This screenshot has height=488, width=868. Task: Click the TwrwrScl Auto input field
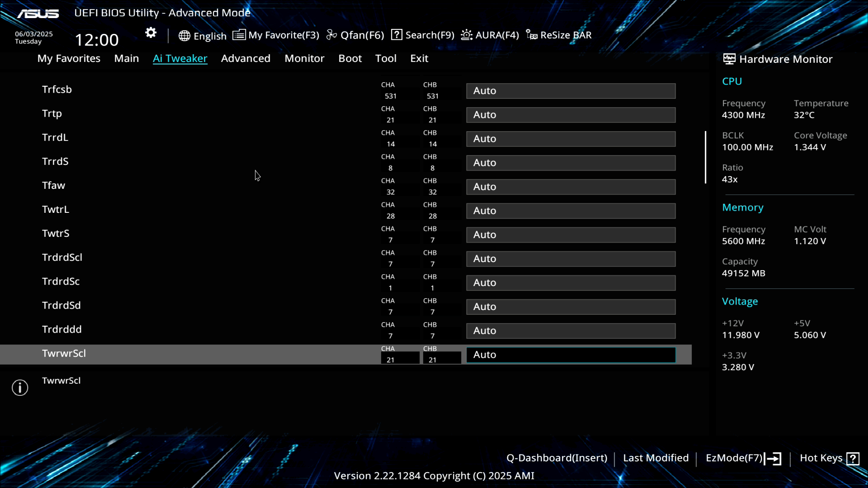pyautogui.click(x=571, y=355)
